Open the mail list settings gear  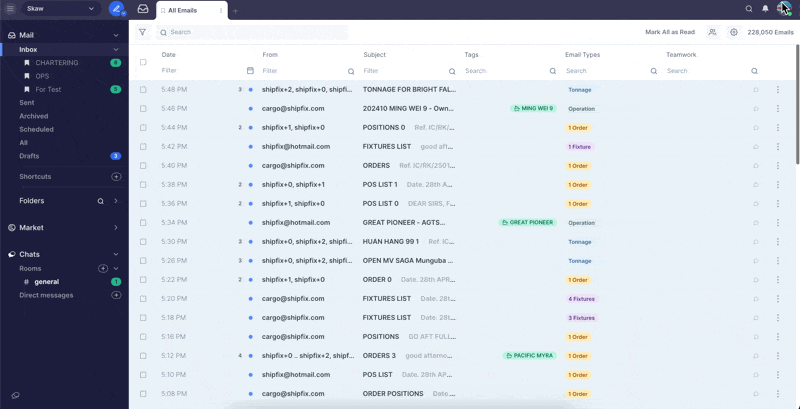[733, 32]
